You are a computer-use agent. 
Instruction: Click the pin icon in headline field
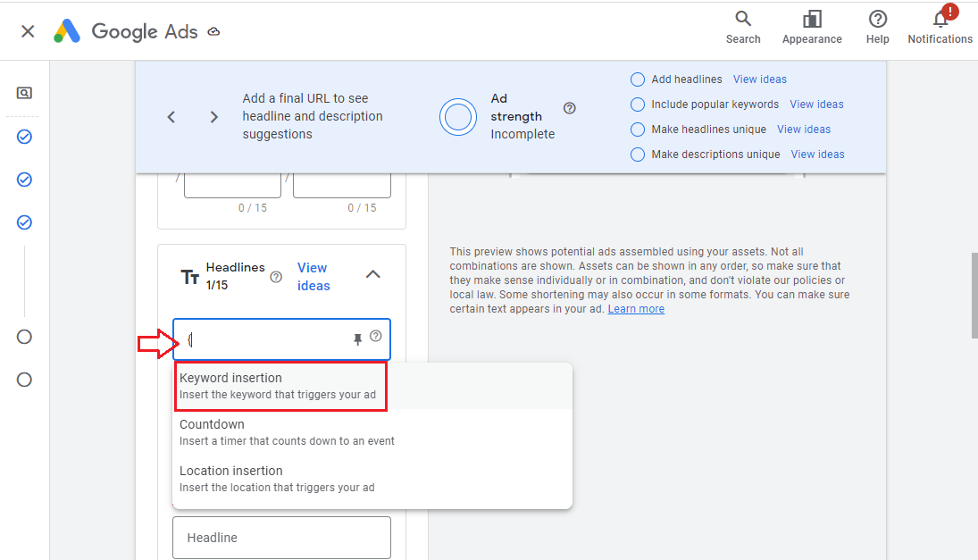click(358, 339)
